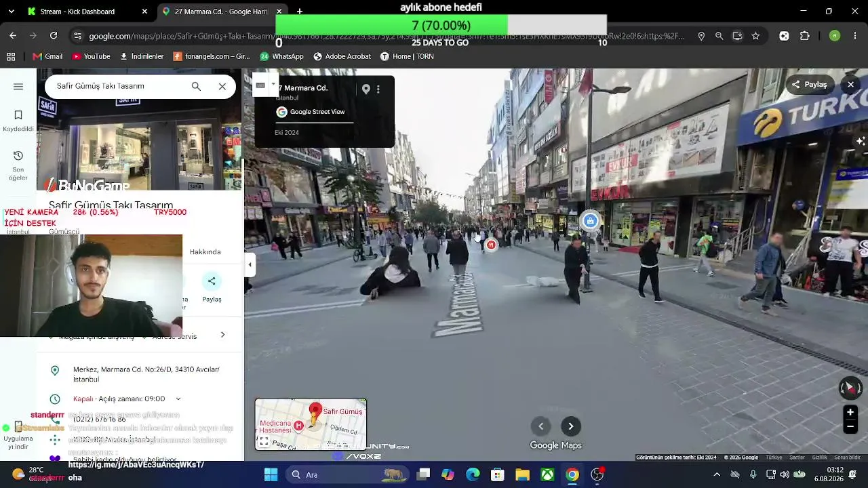
Task: Click the Google Street View attribution
Action: tap(311, 112)
